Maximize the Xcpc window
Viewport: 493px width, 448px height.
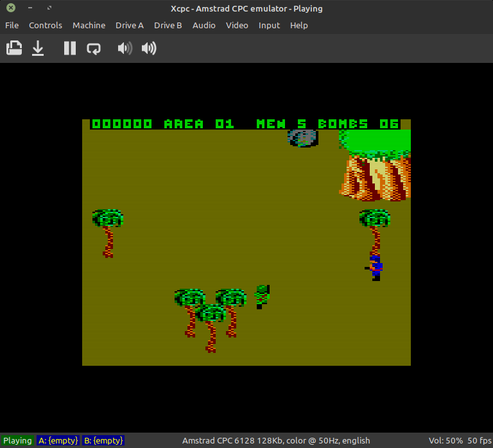click(x=49, y=8)
